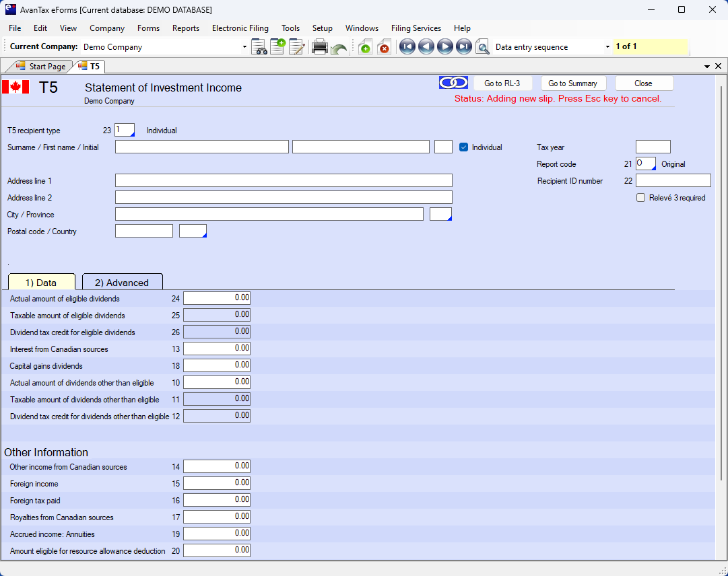Screen dimensions: 728x576
Task: Switch to the 2) Advanced tab
Action: 122,283
